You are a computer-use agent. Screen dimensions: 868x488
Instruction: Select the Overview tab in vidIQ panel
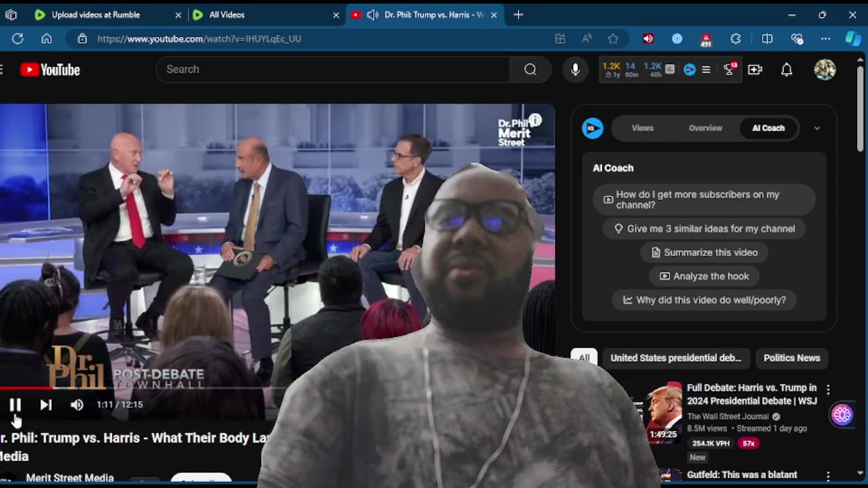coord(705,128)
